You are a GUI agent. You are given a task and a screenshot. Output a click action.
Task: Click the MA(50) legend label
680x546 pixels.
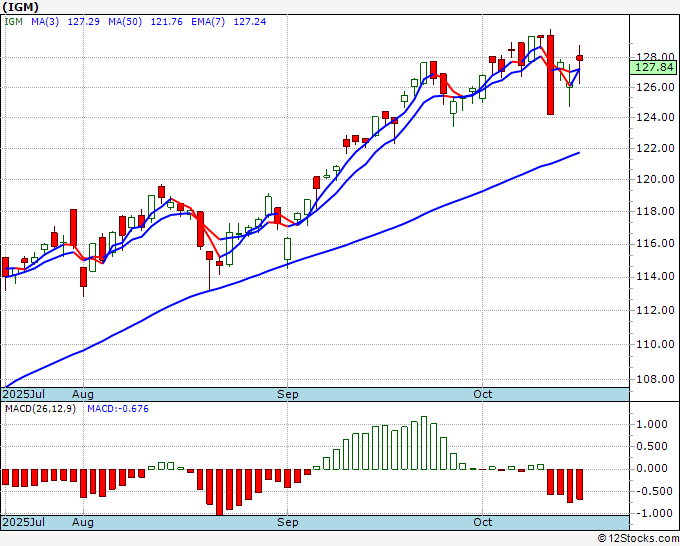(125, 22)
